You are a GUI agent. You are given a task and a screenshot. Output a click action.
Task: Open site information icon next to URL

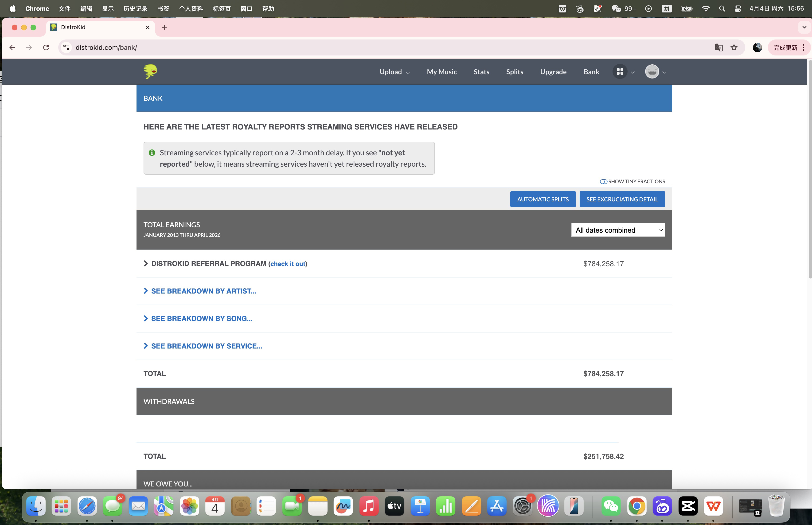tap(66, 47)
